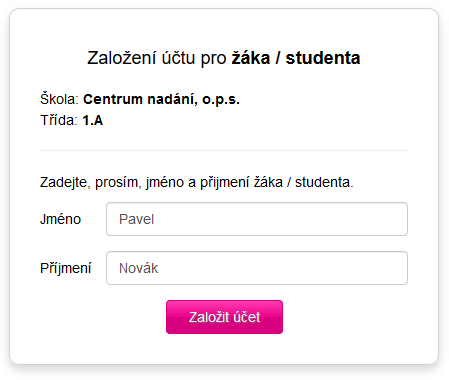This screenshot has width=449, height=380.
Task: Click the 'Zadejte, prosím' instruction sentence
Action: pyautogui.click(x=197, y=182)
